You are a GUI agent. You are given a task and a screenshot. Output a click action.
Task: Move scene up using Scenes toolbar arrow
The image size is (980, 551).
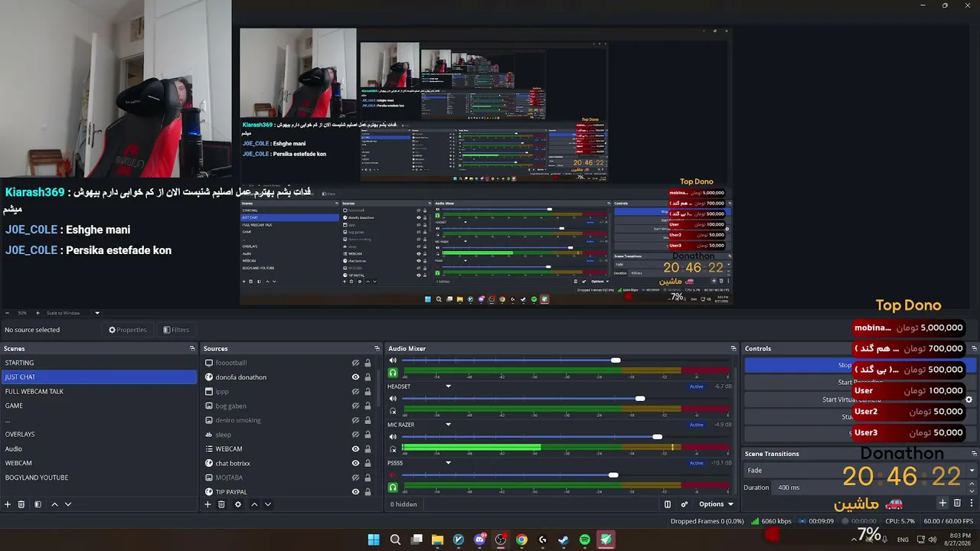(x=54, y=504)
